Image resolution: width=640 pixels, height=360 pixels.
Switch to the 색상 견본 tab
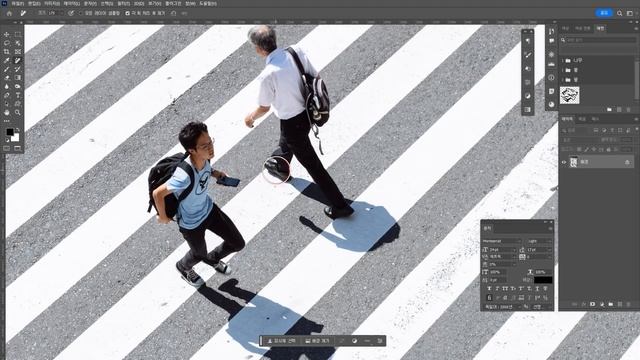tap(582, 29)
